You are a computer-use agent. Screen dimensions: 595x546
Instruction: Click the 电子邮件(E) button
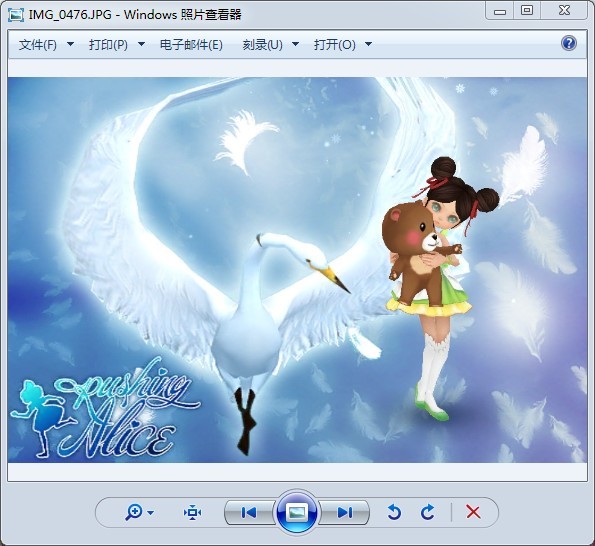coord(191,45)
